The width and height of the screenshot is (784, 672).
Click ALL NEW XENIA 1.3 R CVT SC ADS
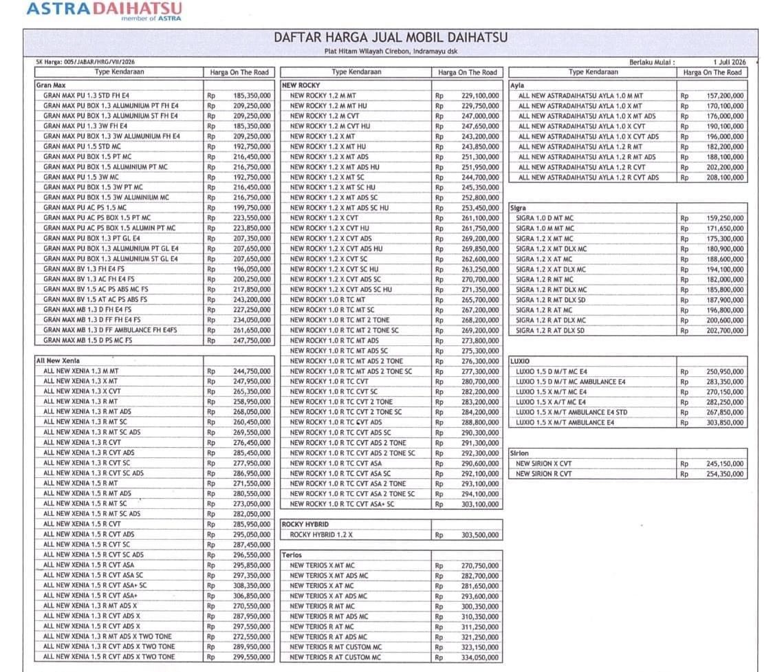click(x=155, y=473)
